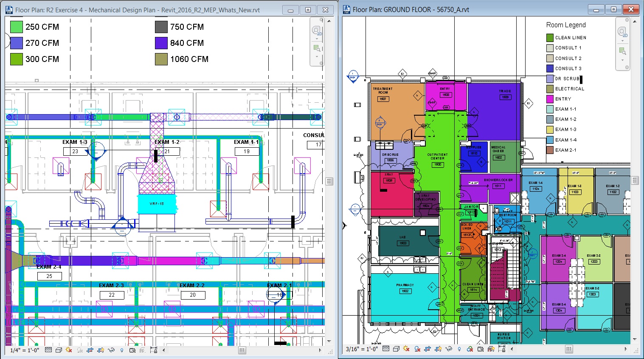This screenshot has height=359, width=644.
Task: Select the EXAM 1-1 color swatch in Room Legend
Action: point(550,109)
